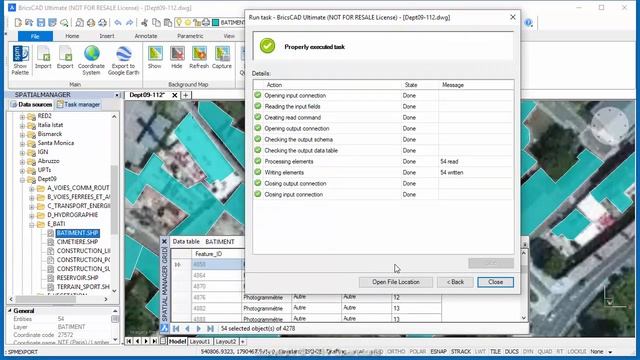Open the File ribbon tab
640x360 pixels.
pyautogui.click(x=35, y=36)
